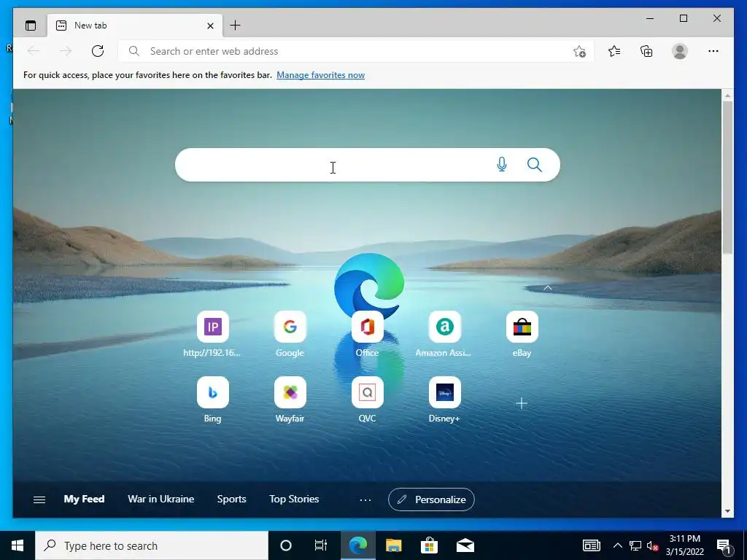
Task: Open the Office quick link
Action: [368, 334]
